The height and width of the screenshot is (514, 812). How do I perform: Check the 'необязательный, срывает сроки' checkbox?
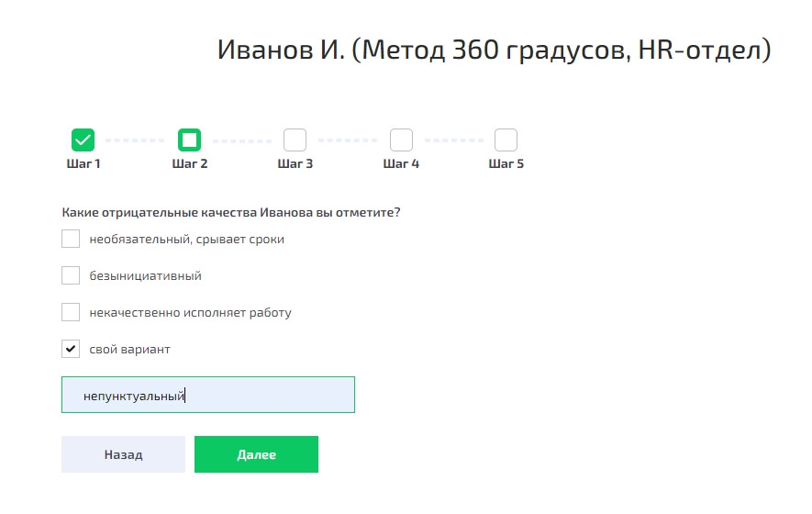(x=71, y=239)
